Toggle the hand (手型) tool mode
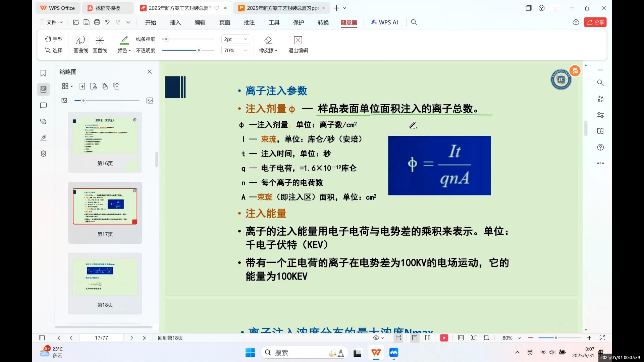This screenshot has height=362, width=644. click(54, 39)
